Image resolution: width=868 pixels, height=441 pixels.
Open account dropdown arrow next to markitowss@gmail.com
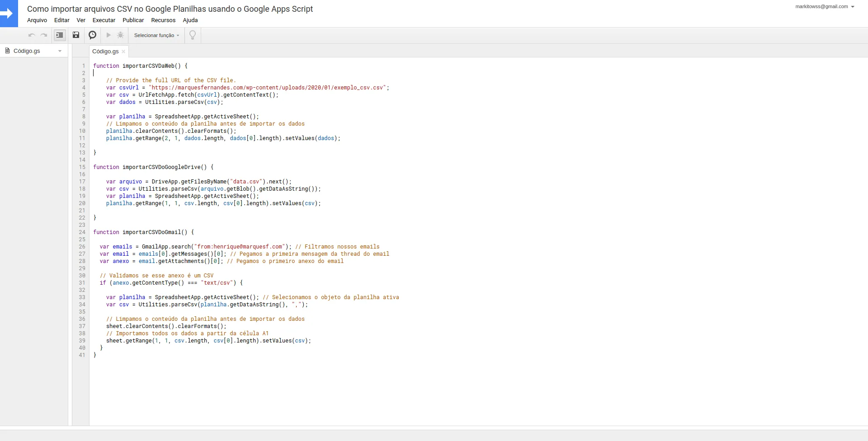point(853,7)
